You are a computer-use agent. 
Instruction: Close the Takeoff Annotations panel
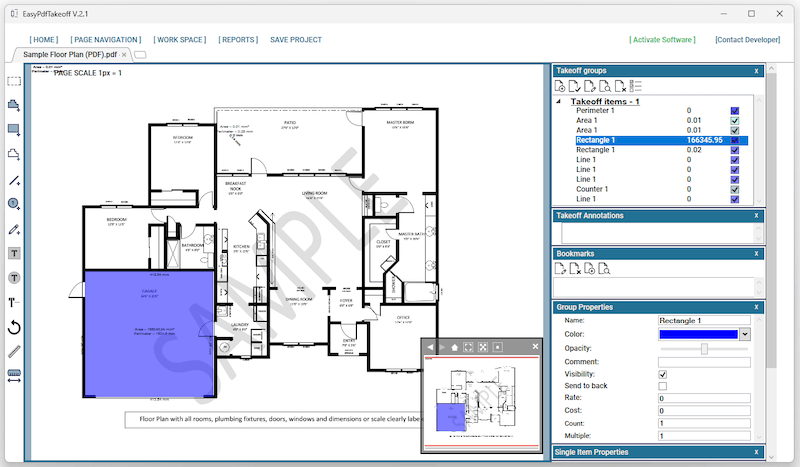(756, 216)
